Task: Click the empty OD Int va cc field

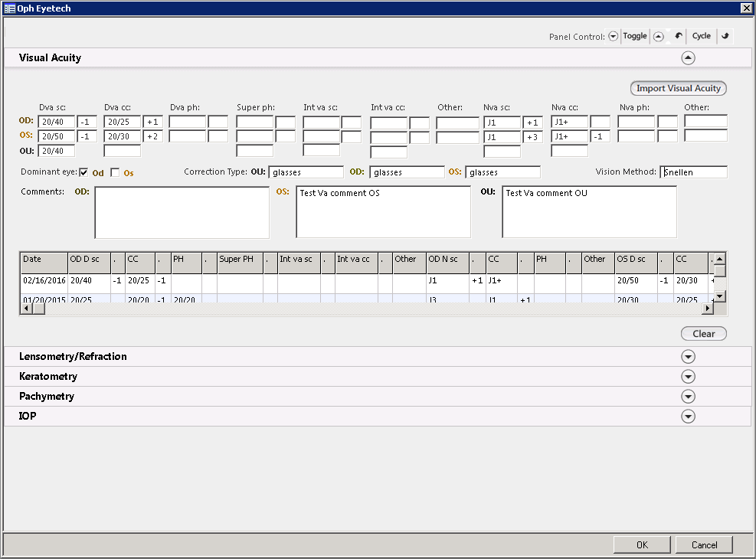Action: click(388, 123)
